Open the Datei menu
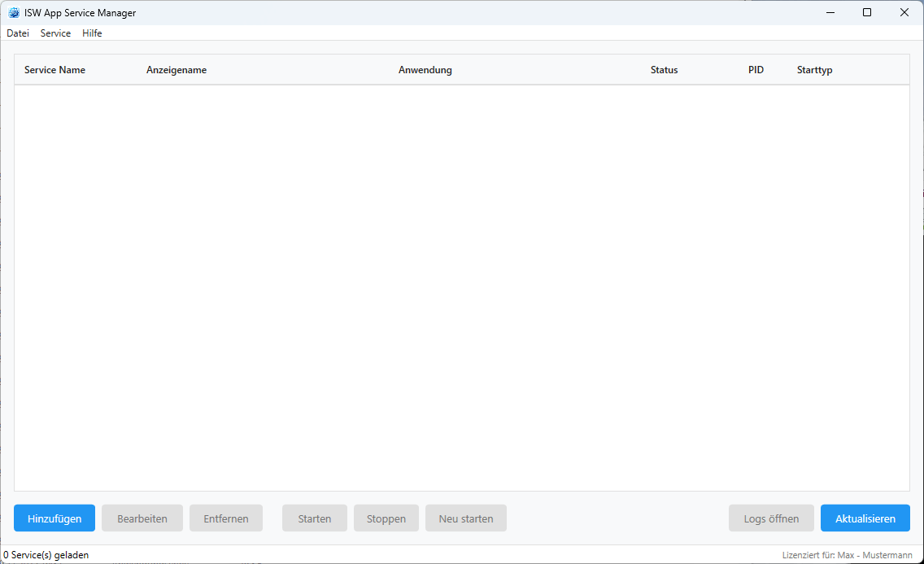Screen dimensions: 924x564 tap(18, 33)
